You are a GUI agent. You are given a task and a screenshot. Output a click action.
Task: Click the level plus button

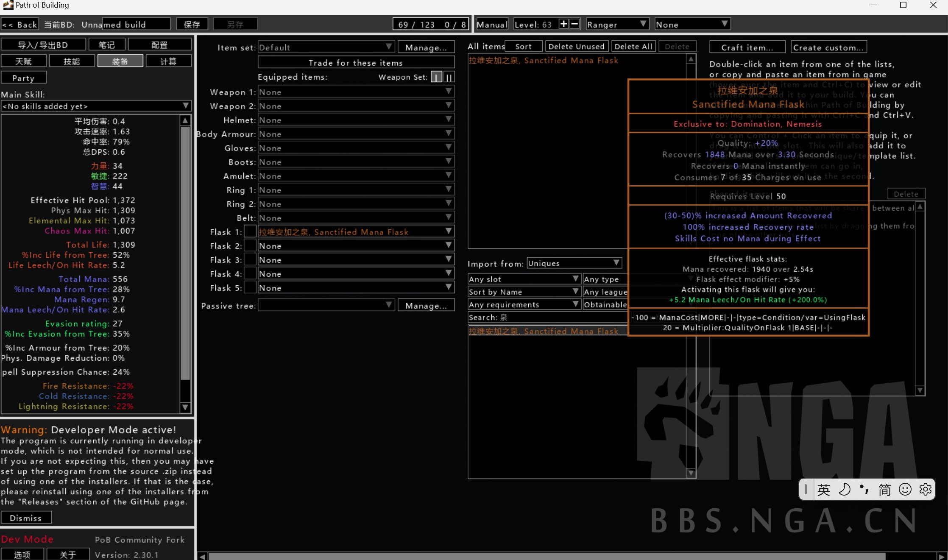pyautogui.click(x=563, y=24)
